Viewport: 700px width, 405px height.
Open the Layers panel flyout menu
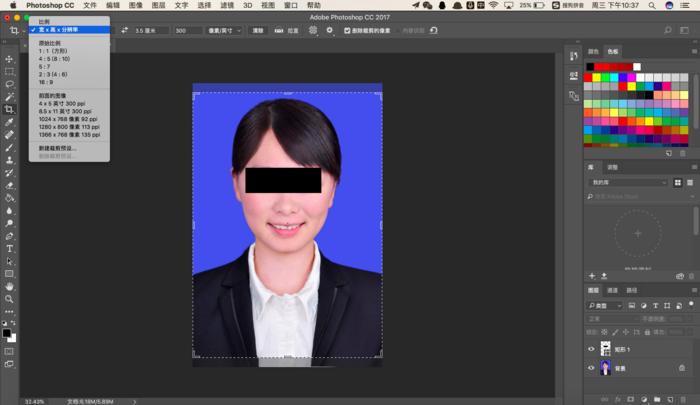pos(694,290)
